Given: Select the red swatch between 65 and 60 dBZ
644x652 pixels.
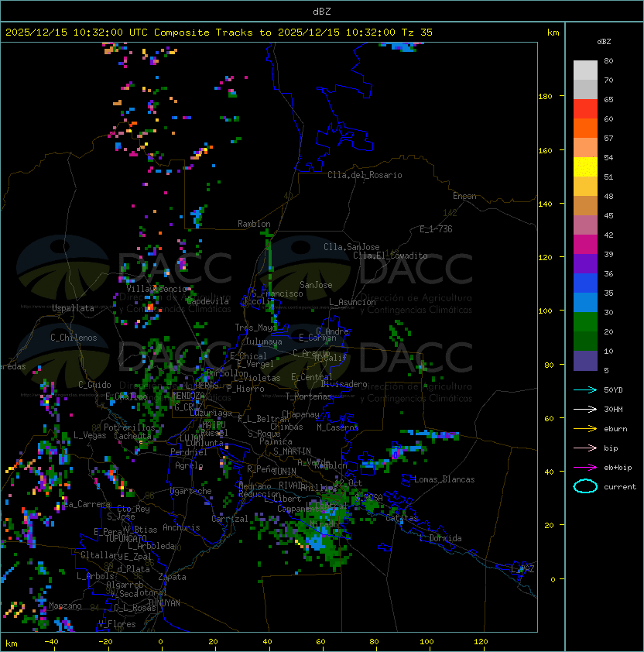Looking at the screenshot, I should coord(585,109).
